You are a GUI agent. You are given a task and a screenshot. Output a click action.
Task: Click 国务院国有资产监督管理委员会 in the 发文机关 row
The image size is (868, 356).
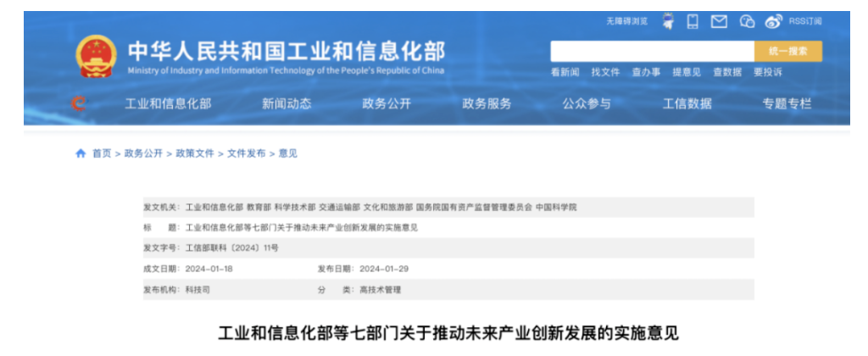pyautogui.click(x=475, y=207)
